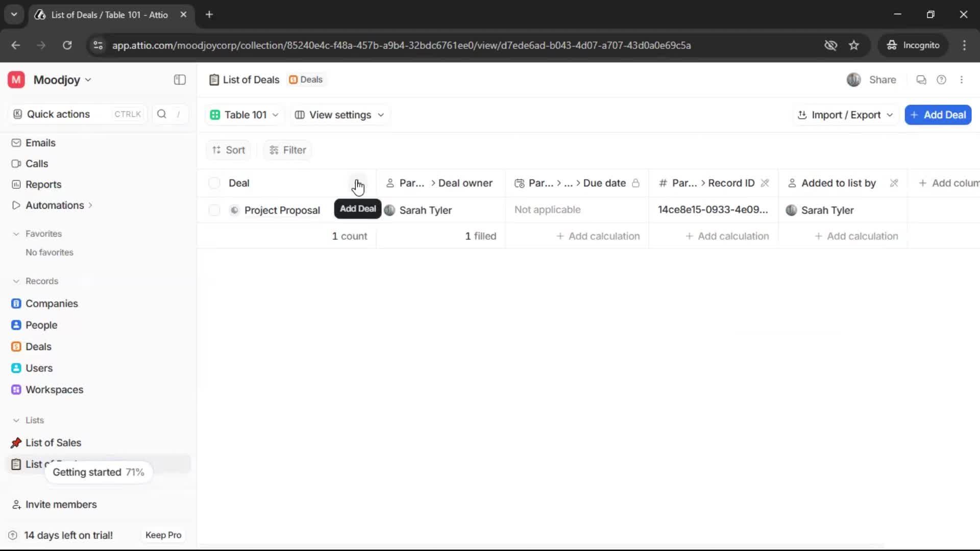The height and width of the screenshot is (551, 980).
Task: Open the View settings dropdown
Action: tap(339, 115)
